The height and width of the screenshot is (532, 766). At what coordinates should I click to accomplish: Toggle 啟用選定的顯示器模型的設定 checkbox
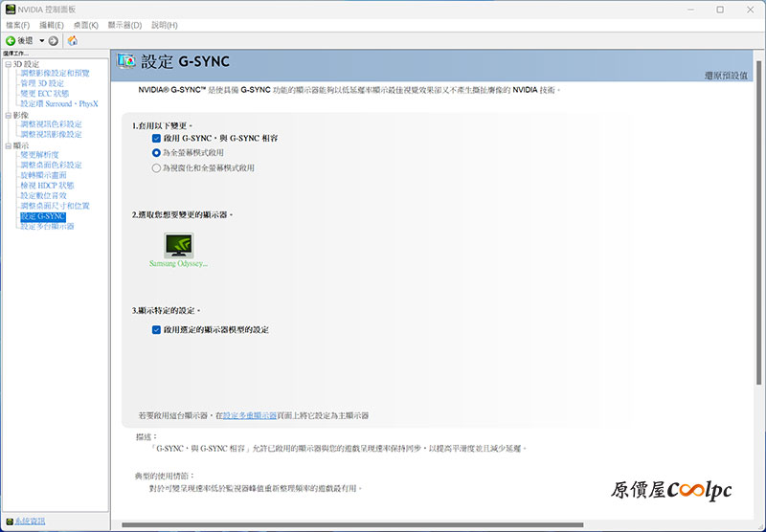point(156,330)
